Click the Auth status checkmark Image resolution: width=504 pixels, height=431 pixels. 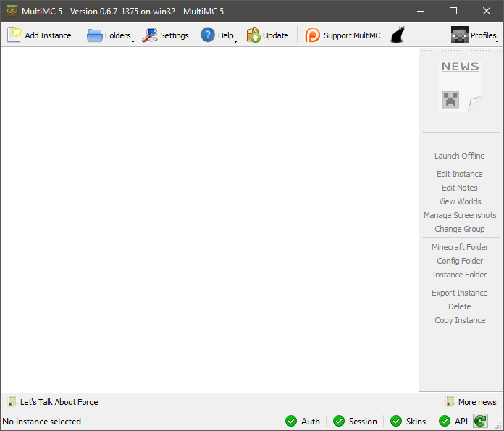291,421
